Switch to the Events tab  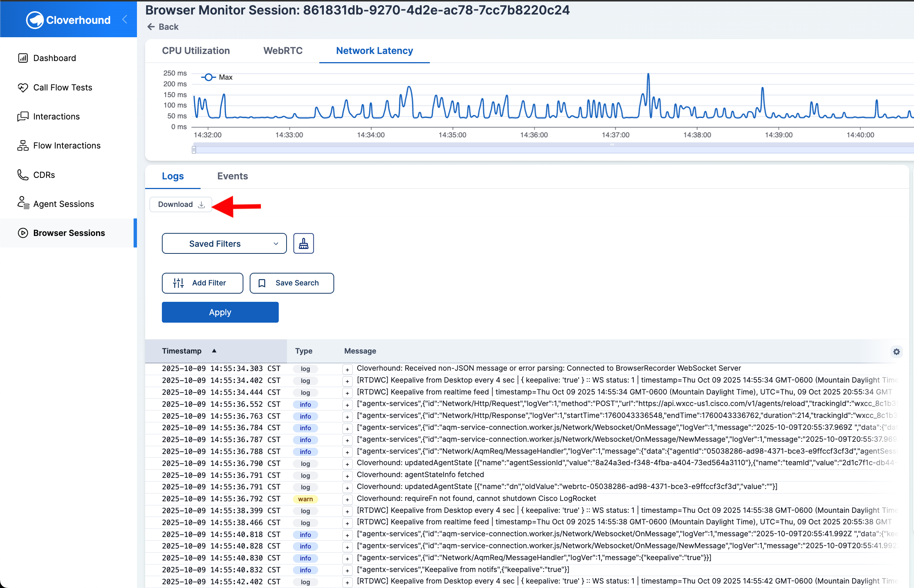click(x=233, y=176)
